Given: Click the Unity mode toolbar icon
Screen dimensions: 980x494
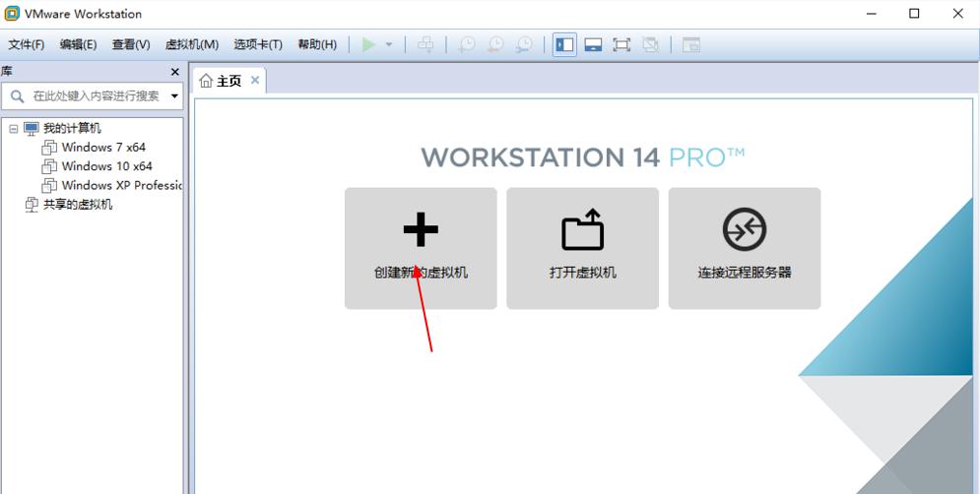Looking at the screenshot, I should [x=651, y=44].
